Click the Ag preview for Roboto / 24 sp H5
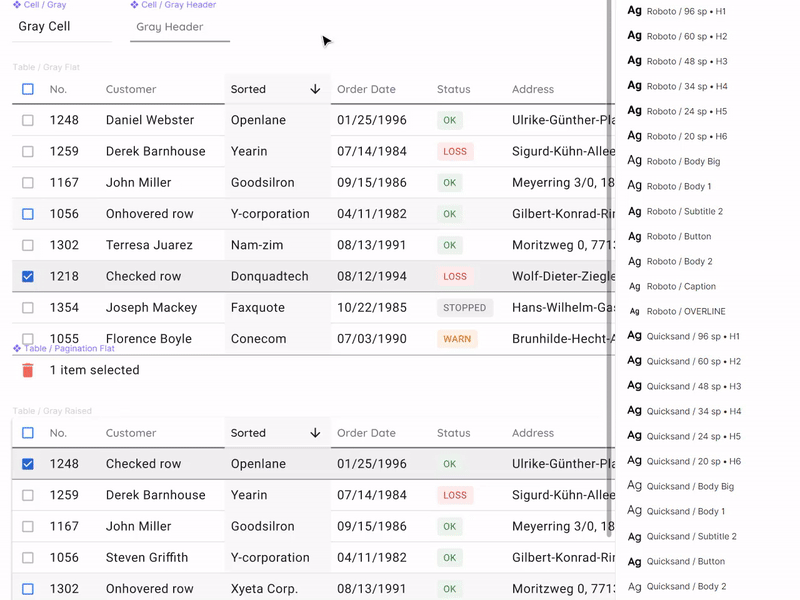The height and width of the screenshot is (600, 800). click(634, 111)
